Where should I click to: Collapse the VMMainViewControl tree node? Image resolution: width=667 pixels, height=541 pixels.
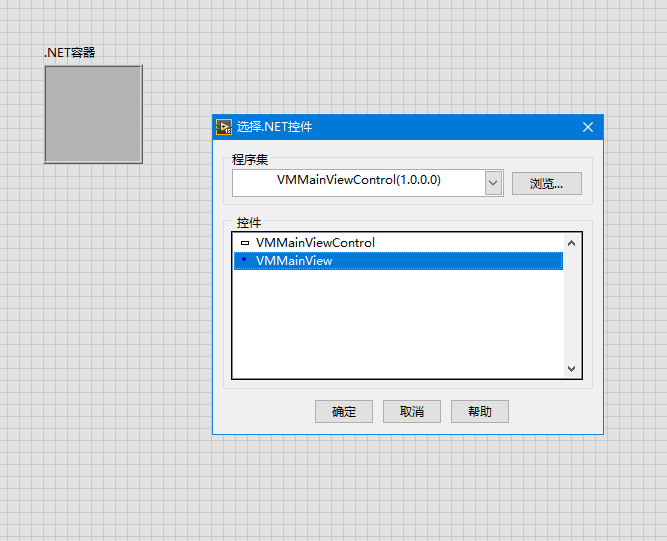(x=245, y=243)
